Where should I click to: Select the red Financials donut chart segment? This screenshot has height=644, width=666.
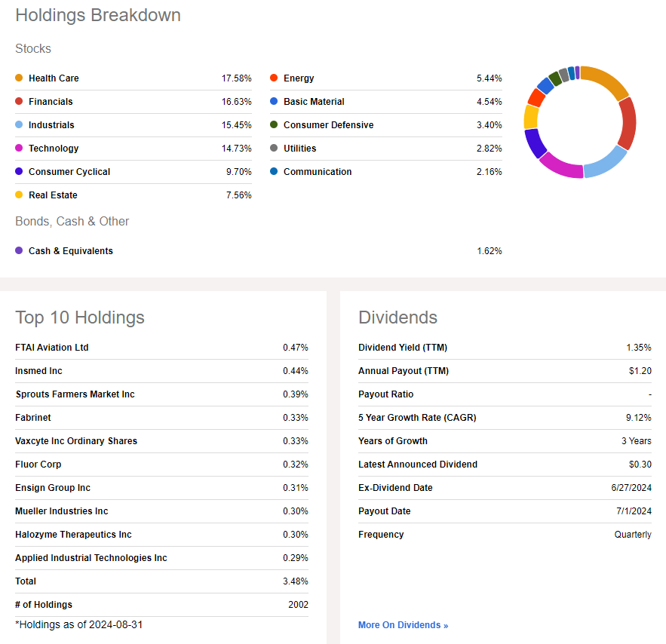click(x=628, y=122)
